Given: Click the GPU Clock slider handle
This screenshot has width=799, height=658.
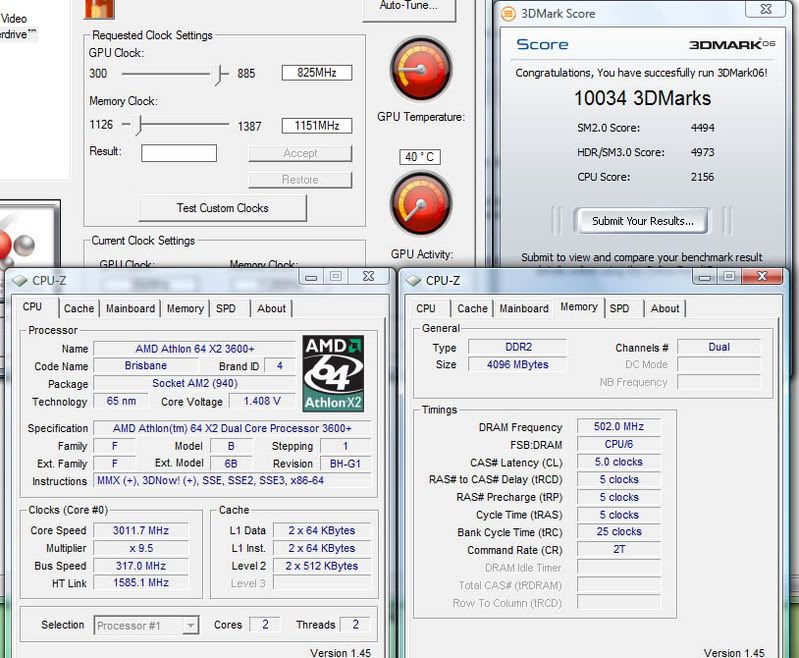Looking at the screenshot, I should pyautogui.click(x=220, y=73).
